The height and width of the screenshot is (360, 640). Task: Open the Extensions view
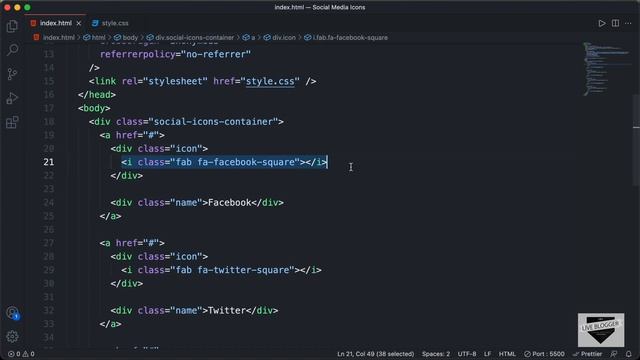pyautogui.click(x=12, y=122)
